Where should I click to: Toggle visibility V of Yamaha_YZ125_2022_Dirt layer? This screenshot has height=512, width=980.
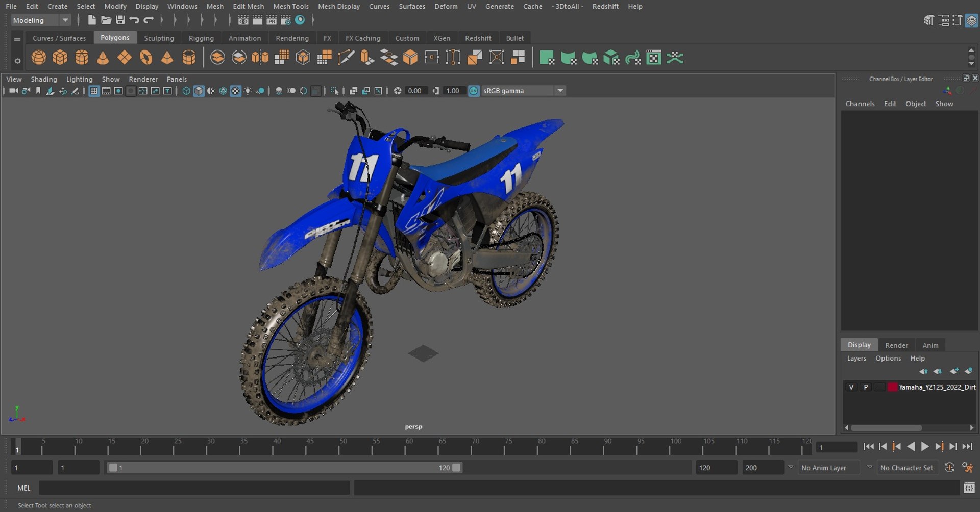coord(851,387)
